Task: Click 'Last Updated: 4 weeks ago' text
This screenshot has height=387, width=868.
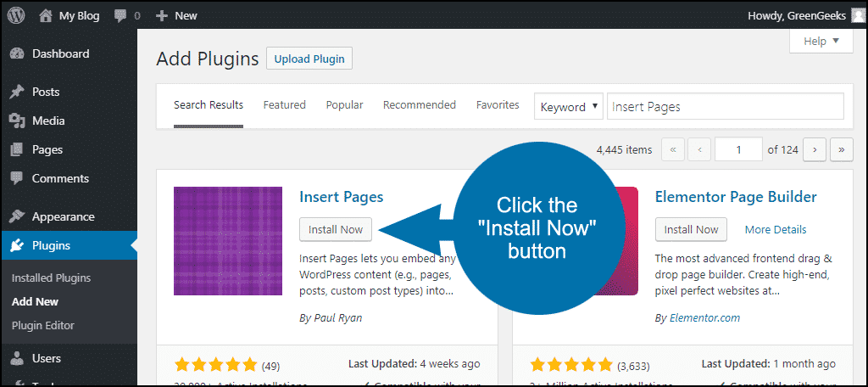Action: tap(414, 364)
